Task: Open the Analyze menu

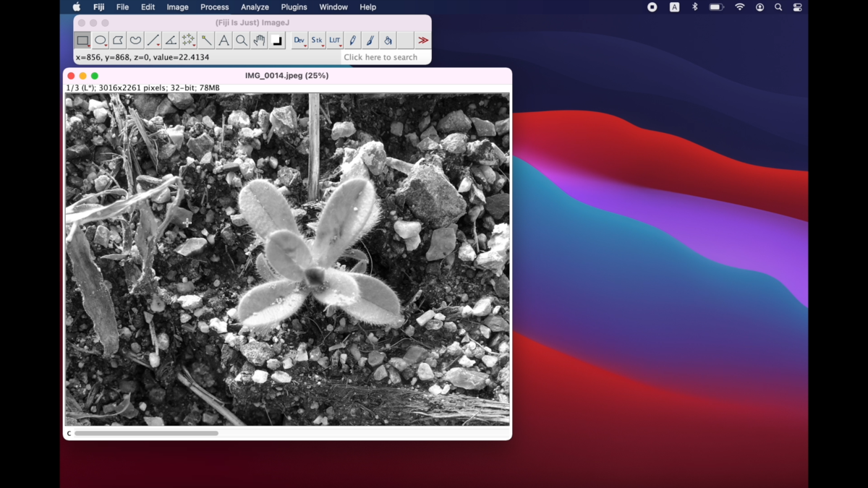Action: coord(255,7)
